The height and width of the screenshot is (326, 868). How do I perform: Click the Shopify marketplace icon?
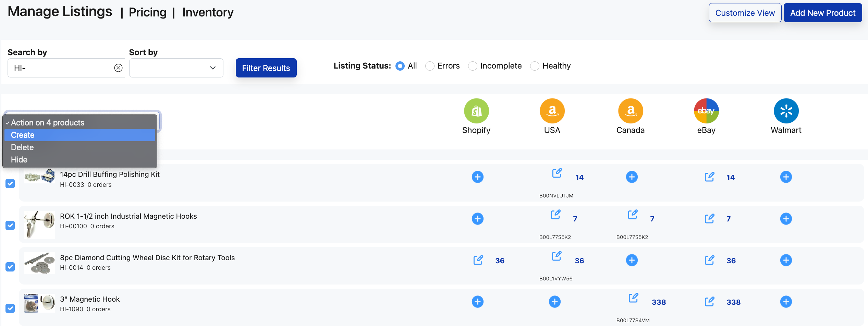click(476, 111)
